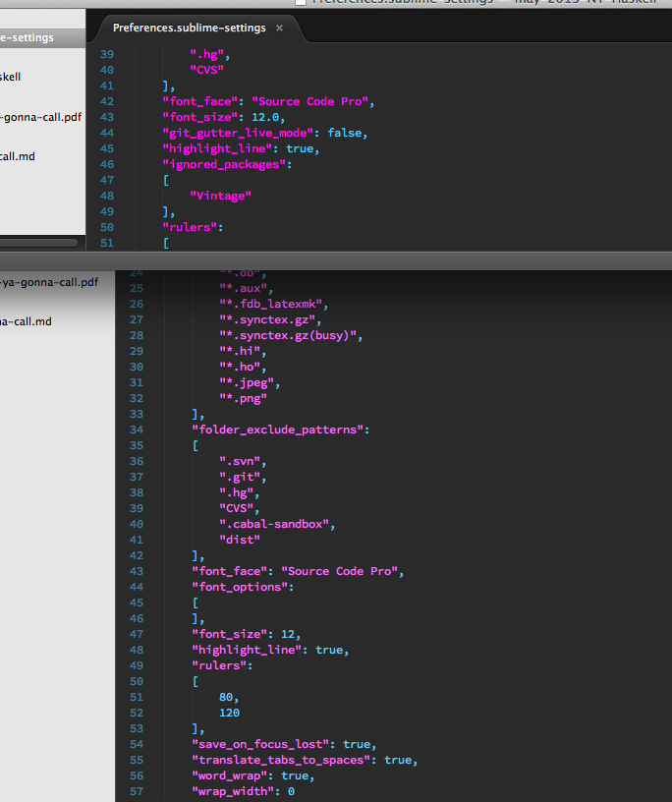Click the "font_options" key
The image size is (672, 802).
(244, 587)
